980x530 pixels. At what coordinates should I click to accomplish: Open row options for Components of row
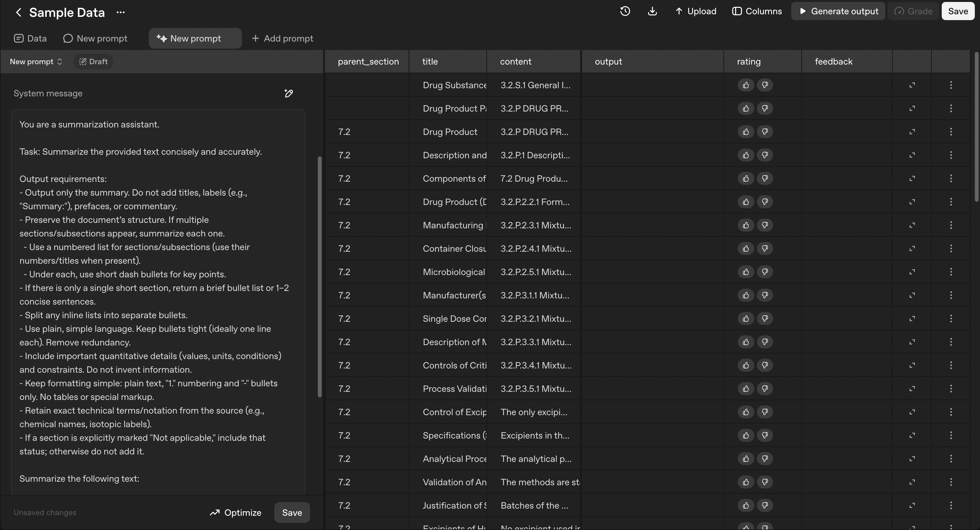click(x=951, y=178)
